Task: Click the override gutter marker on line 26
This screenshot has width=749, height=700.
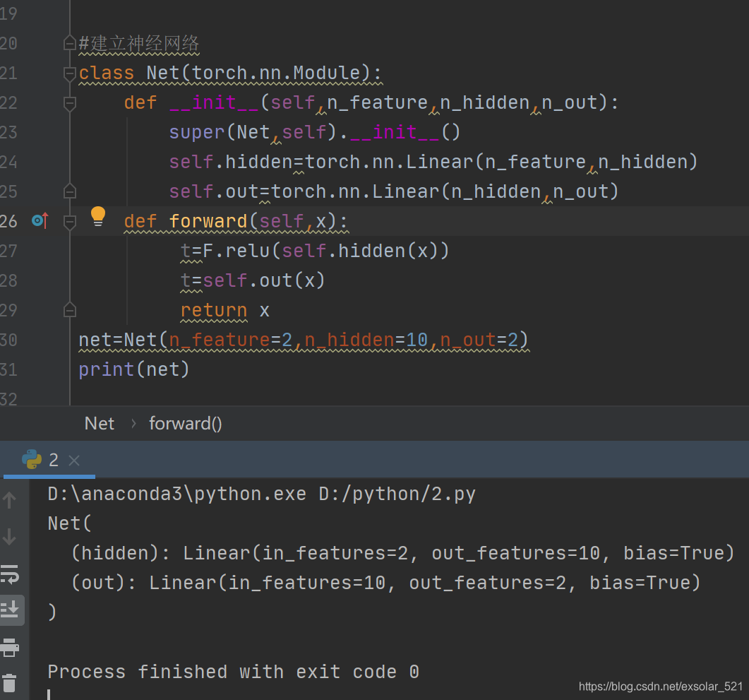Action: click(40, 220)
